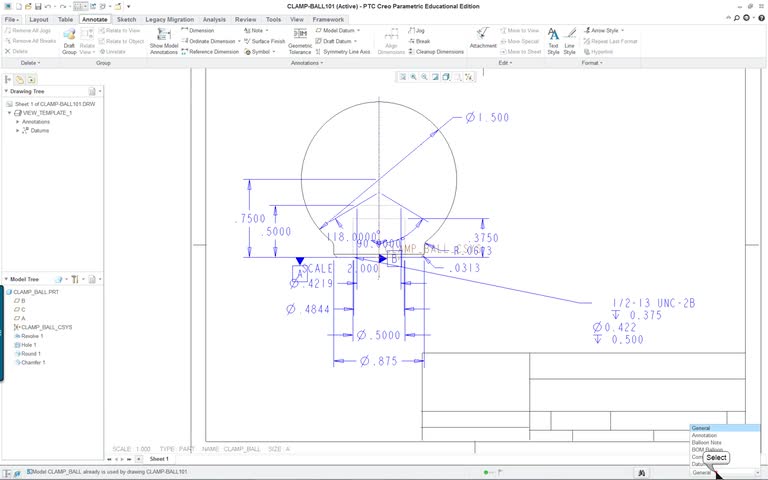Open the Legacy Migration tab
Screen dimensions: 768x480
coord(169,20)
